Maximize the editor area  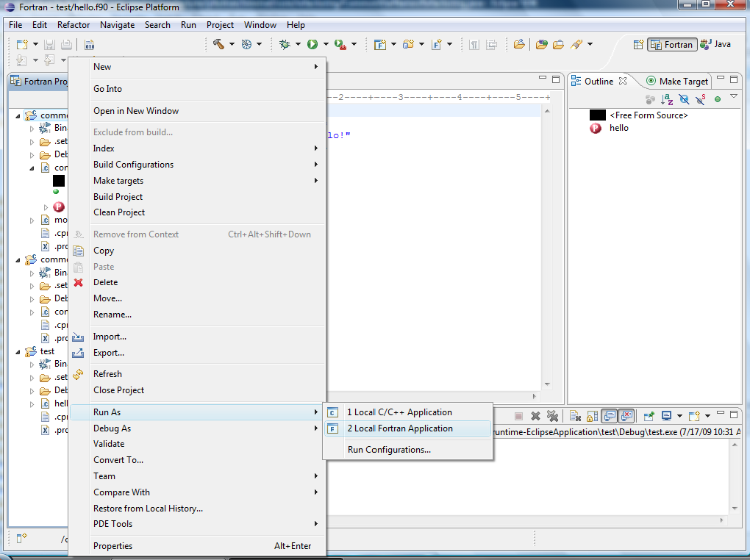click(556, 79)
